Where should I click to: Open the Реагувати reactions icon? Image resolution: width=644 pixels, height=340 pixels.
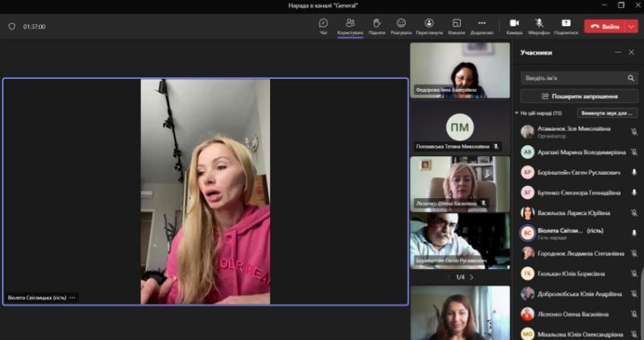coord(401,23)
